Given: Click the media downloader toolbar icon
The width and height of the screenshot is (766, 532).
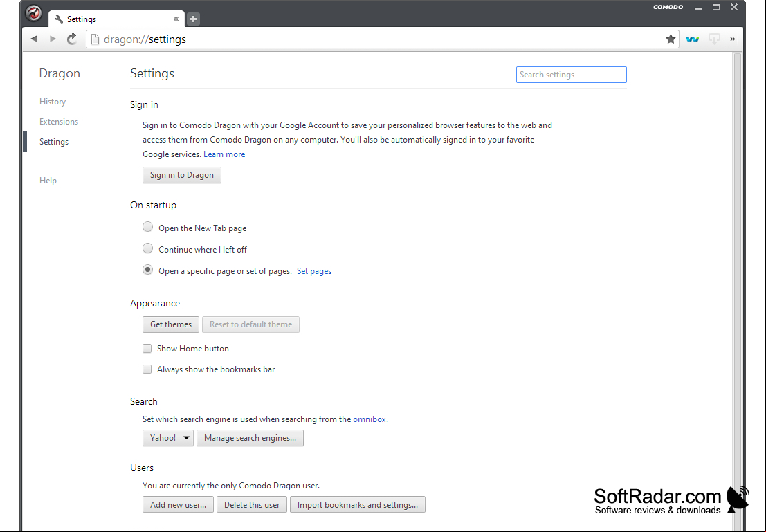Looking at the screenshot, I should click(x=714, y=39).
